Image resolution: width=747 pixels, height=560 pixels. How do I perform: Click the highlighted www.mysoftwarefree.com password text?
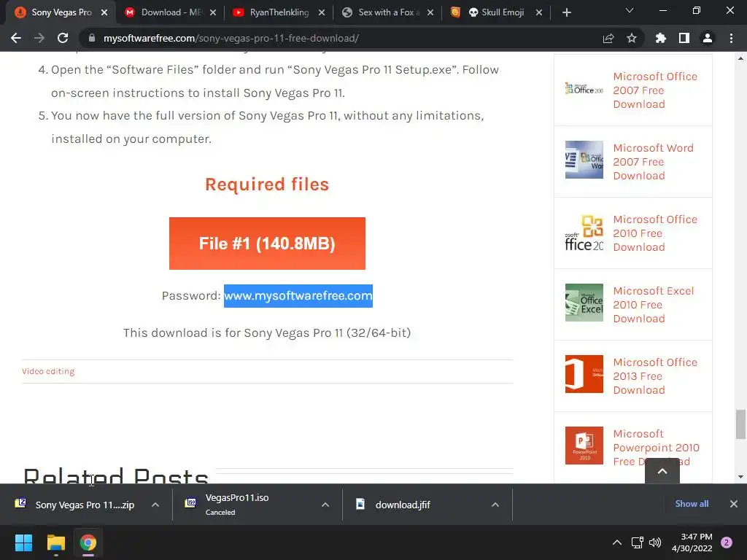pyautogui.click(x=298, y=296)
